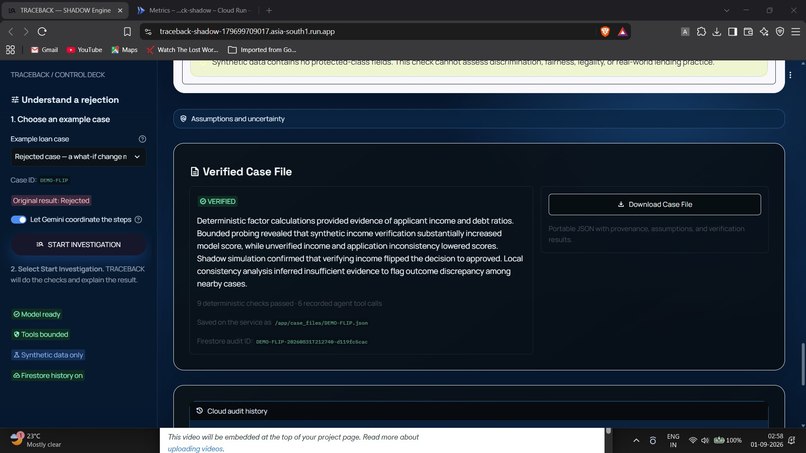Open the Extensions puzzle icon

tap(701, 32)
